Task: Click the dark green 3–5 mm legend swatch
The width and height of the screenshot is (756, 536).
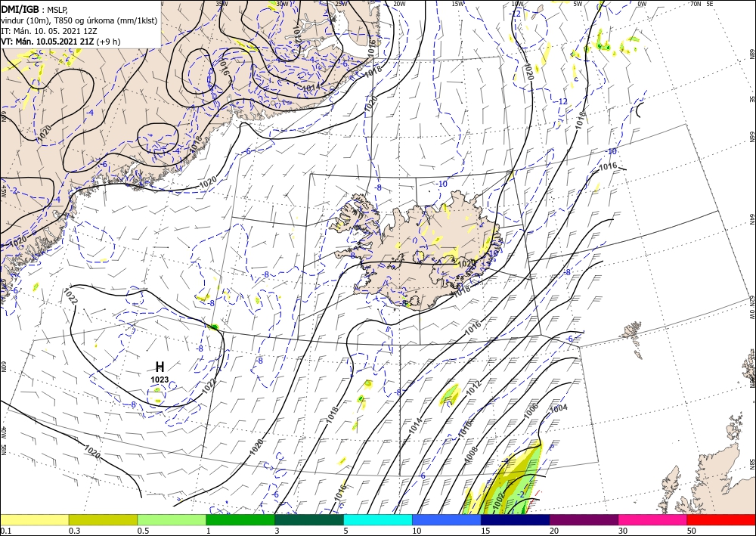Action: coord(309,519)
